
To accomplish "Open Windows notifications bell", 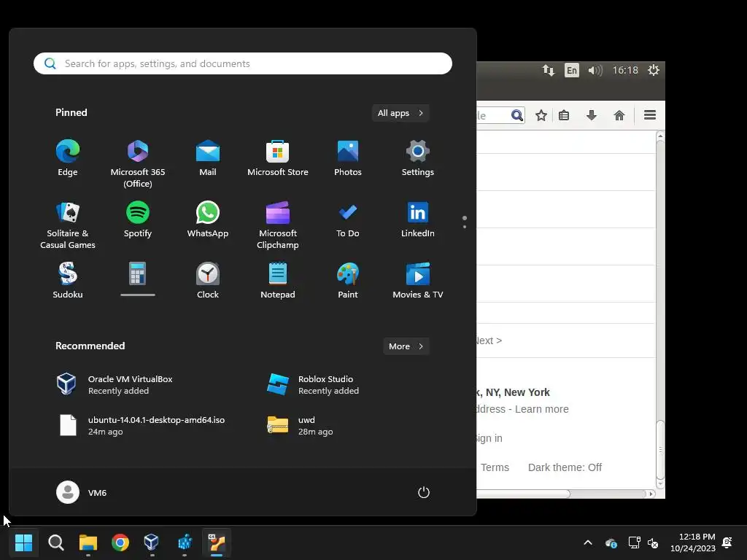I will 727,542.
